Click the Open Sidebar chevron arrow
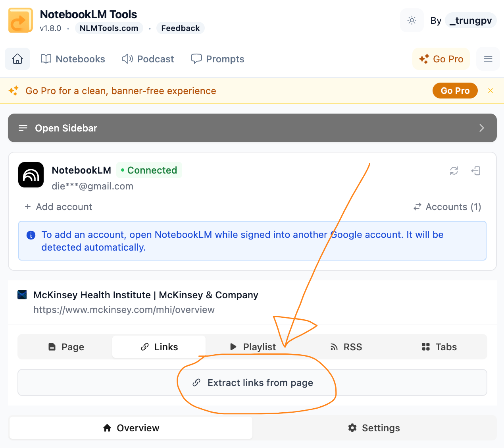 coord(481,128)
